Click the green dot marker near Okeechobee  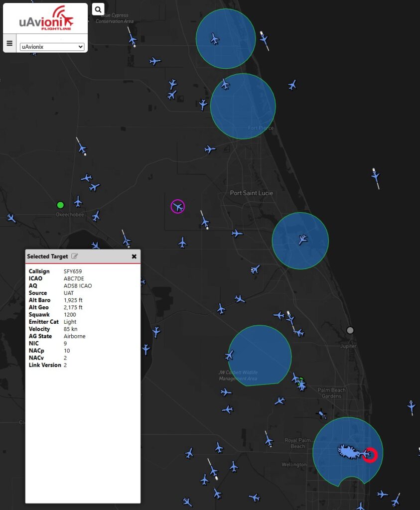pos(60,205)
